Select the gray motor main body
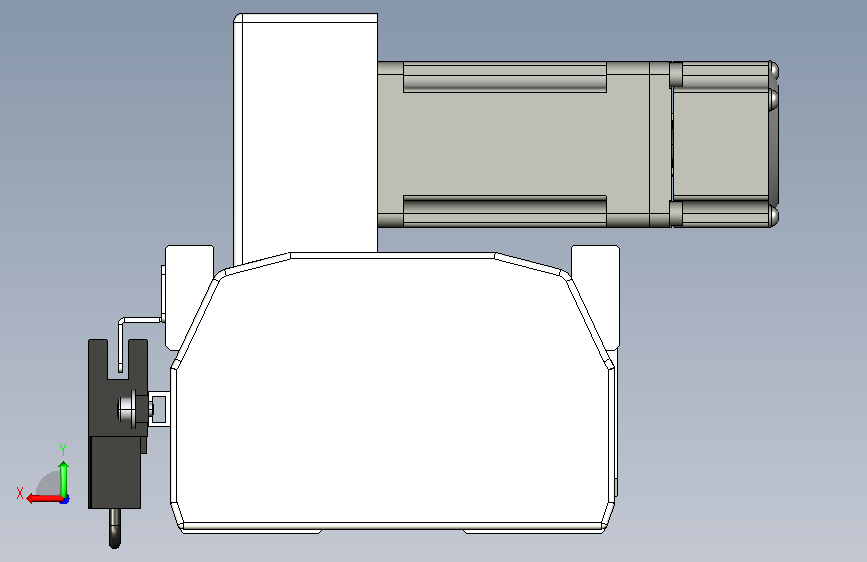Image resolution: width=867 pixels, height=562 pixels. tap(514, 144)
